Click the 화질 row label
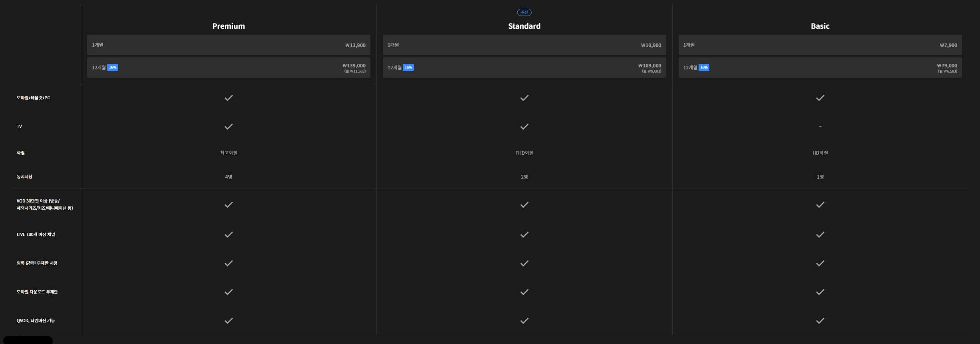Screen dimensions: 980x344 click(x=21, y=153)
